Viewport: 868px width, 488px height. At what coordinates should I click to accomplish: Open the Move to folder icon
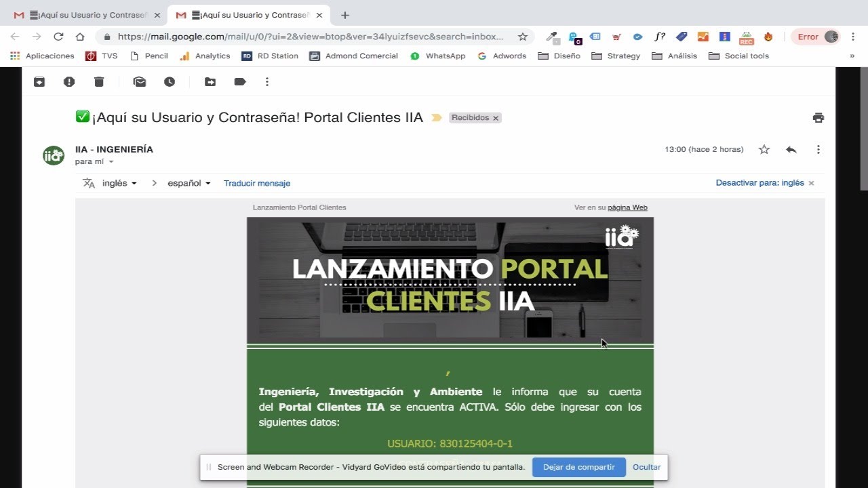[x=210, y=82]
